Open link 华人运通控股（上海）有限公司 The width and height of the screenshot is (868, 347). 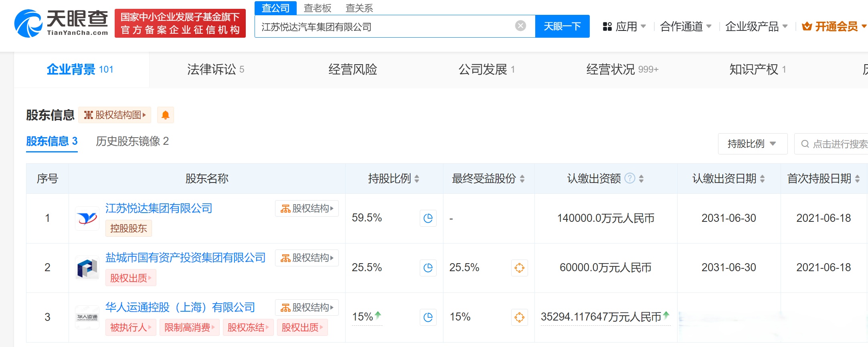[180, 307]
